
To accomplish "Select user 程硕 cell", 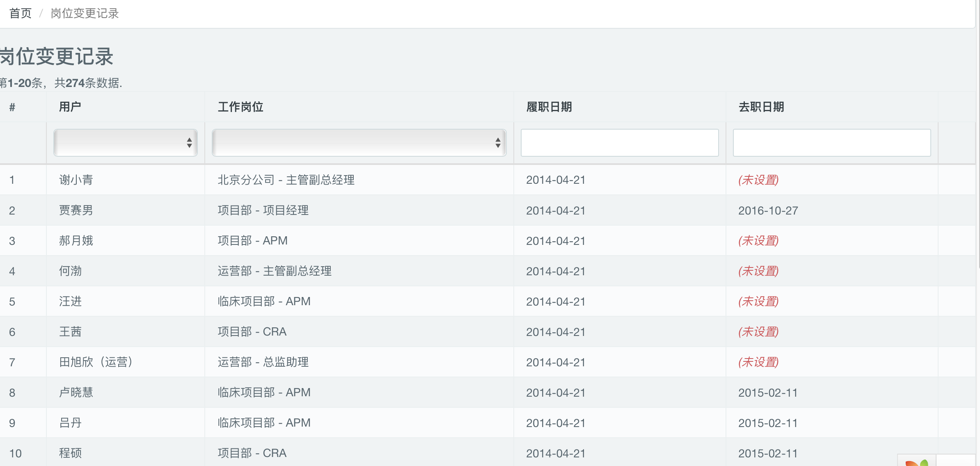I will click(70, 453).
